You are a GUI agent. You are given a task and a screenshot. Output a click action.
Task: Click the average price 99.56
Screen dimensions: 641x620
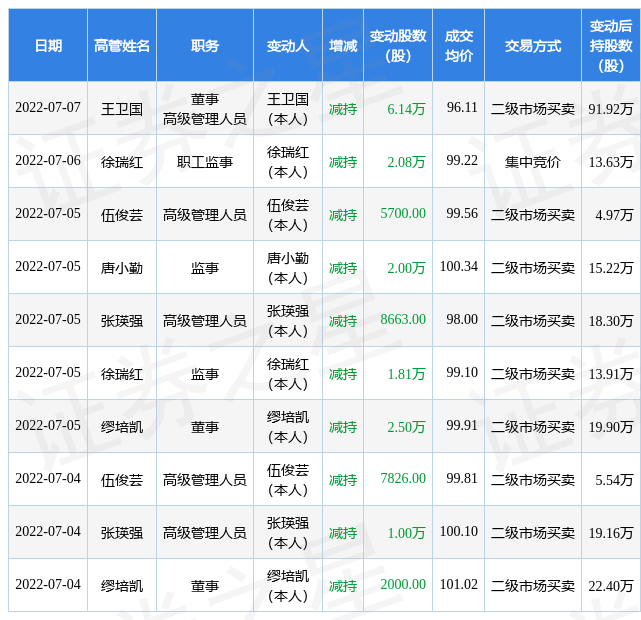[462, 213]
